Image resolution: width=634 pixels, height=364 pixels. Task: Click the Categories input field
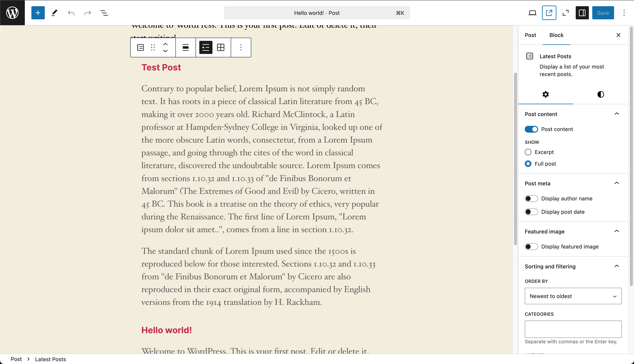point(573,329)
